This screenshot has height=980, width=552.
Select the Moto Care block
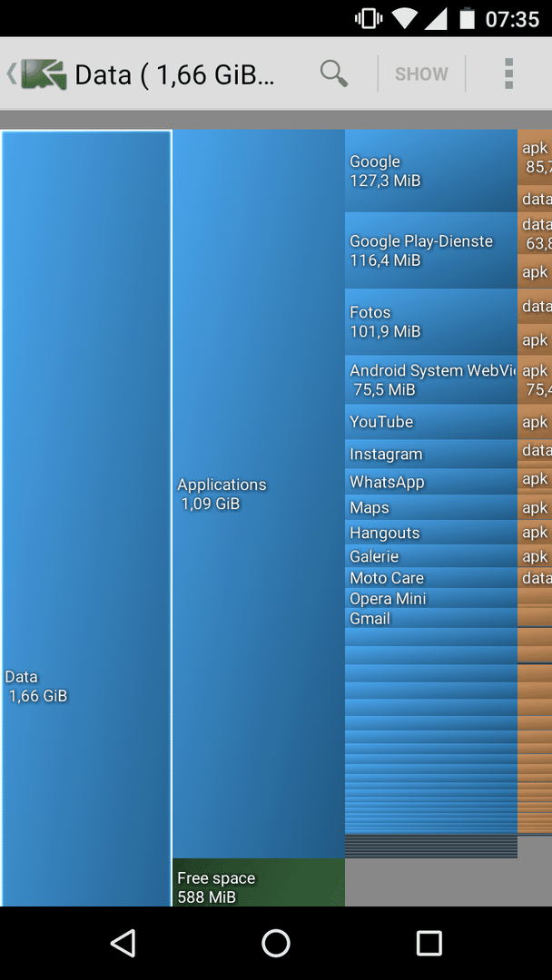430,577
